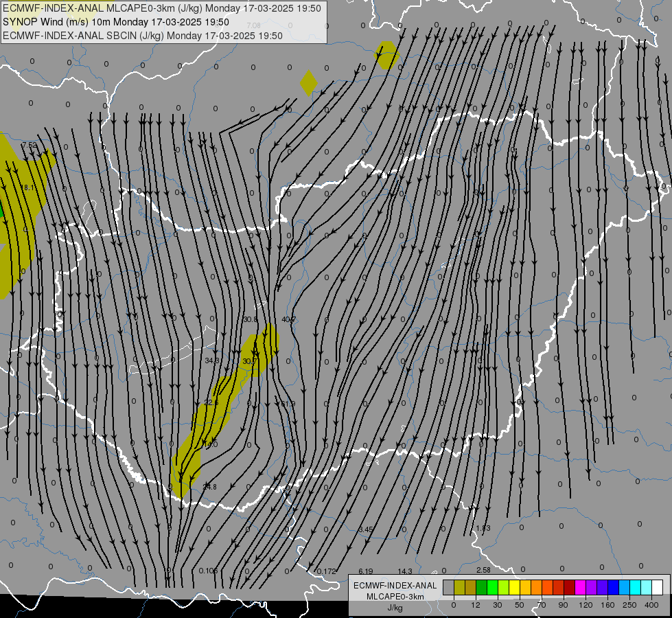The image size is (672, 618).
Task: Click the white swatch at the legend end
Action: coord(657,587)
